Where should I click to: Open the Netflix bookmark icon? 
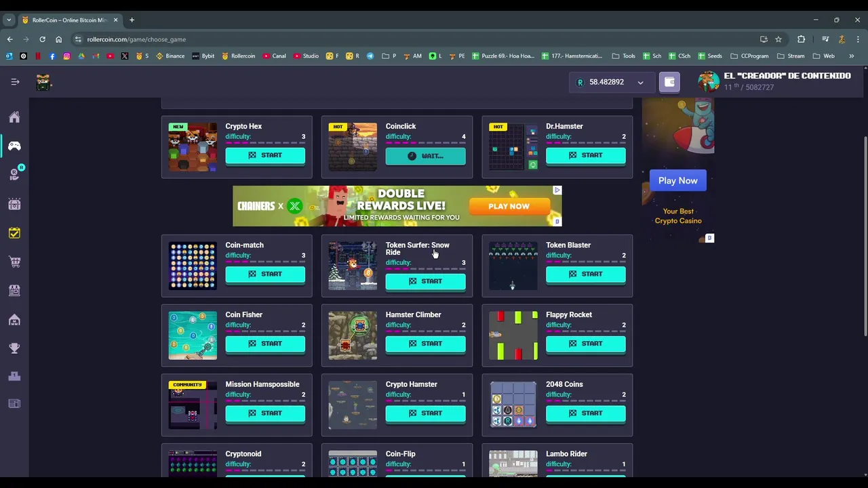pos(38,56)
